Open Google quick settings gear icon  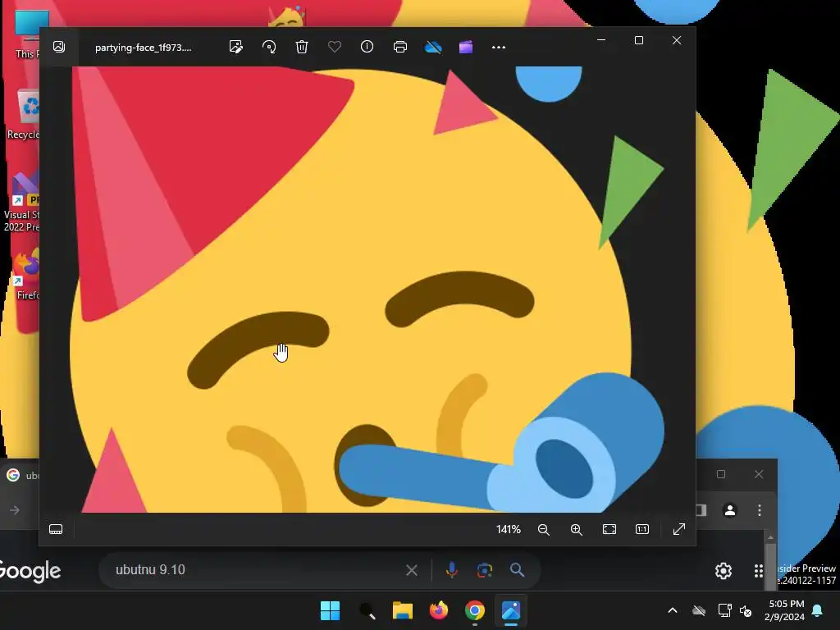tap(724, 571)
